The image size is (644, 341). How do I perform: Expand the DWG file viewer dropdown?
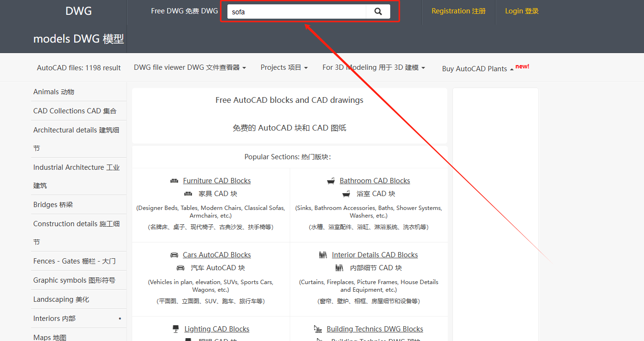pos(190,68)
